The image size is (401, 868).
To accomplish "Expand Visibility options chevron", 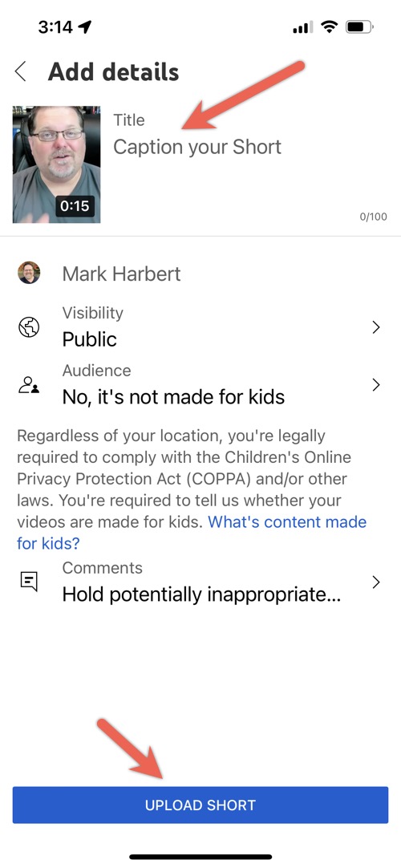I will pos(376,327).
